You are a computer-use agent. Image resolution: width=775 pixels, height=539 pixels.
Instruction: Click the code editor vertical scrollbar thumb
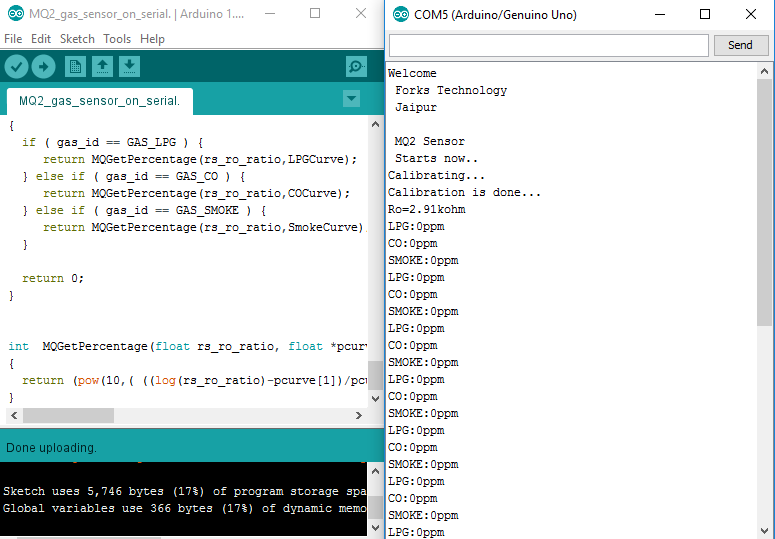click(375, 375)
